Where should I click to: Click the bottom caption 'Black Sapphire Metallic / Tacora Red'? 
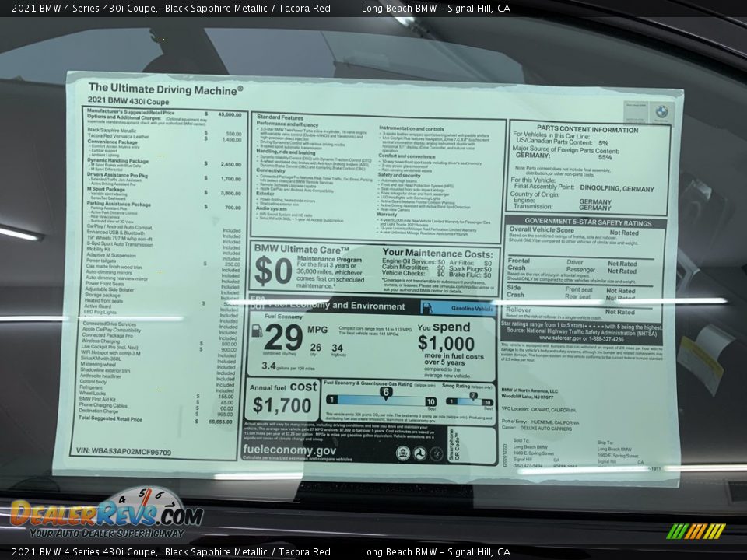coord(247,552)
